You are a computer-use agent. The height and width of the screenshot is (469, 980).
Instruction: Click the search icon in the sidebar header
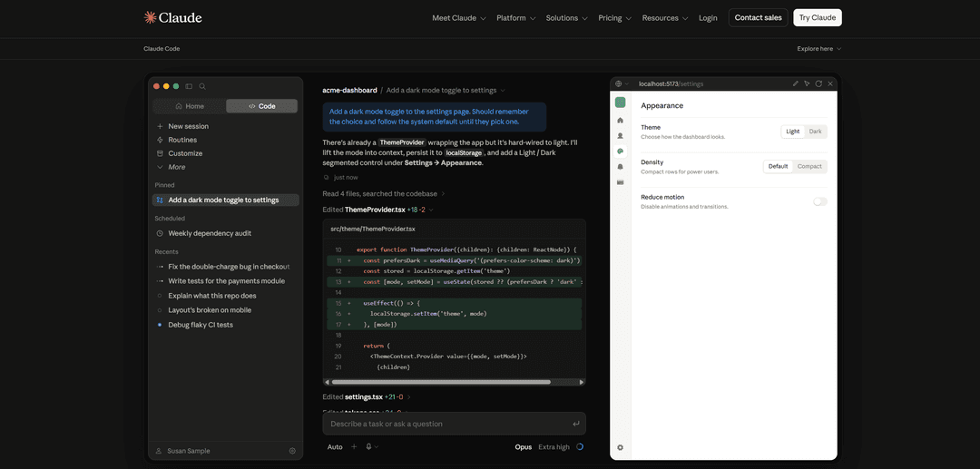click(x=201, y=86)
